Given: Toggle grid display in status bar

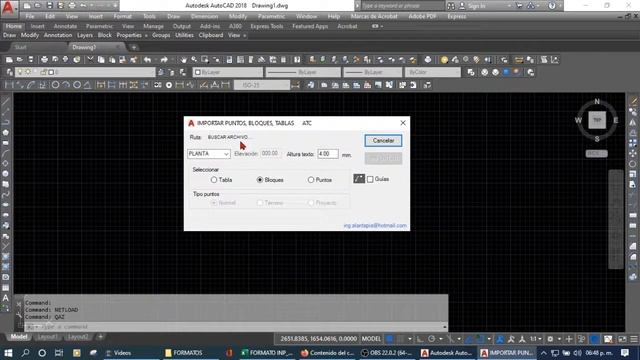Looking at the screenshot, I should coord(389,339).
